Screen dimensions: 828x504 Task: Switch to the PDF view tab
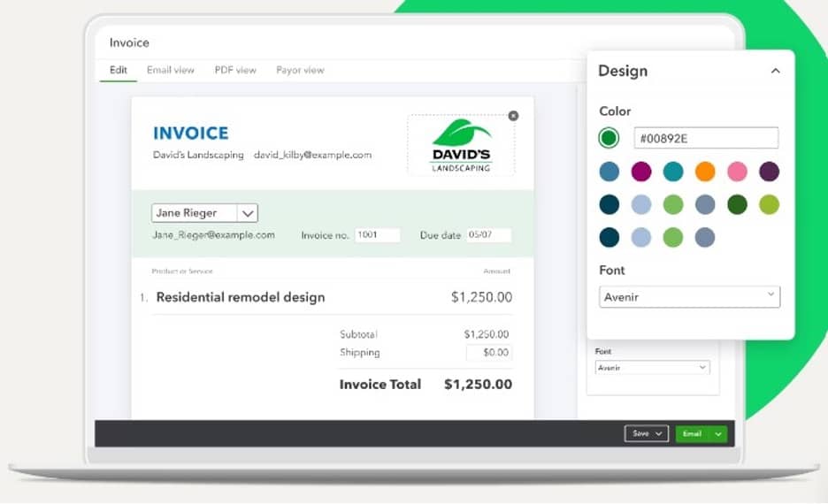coord(234,70)
